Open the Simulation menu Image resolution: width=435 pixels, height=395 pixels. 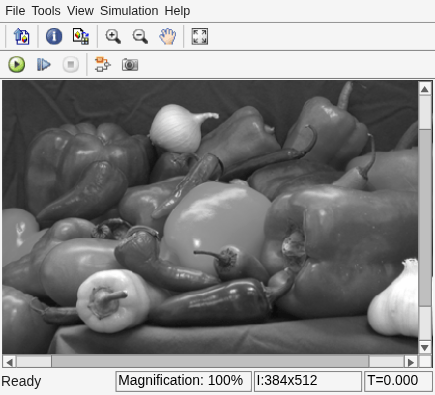coord(129,11)
